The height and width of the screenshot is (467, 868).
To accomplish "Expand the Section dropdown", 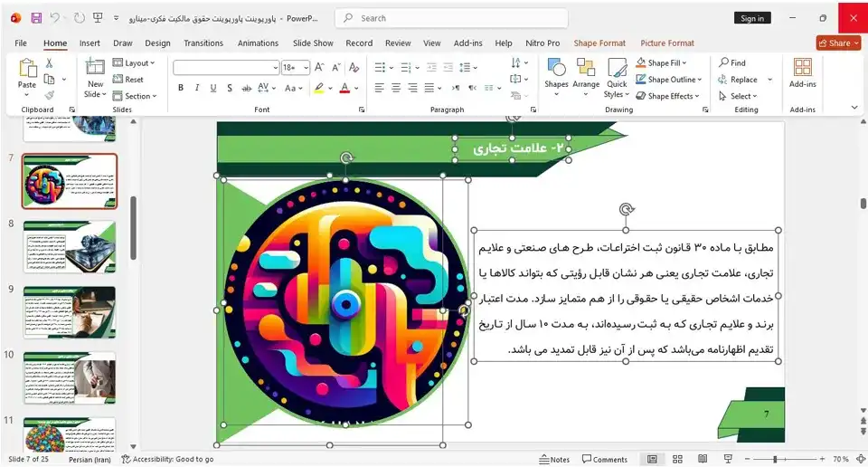I will click(135, 96).
